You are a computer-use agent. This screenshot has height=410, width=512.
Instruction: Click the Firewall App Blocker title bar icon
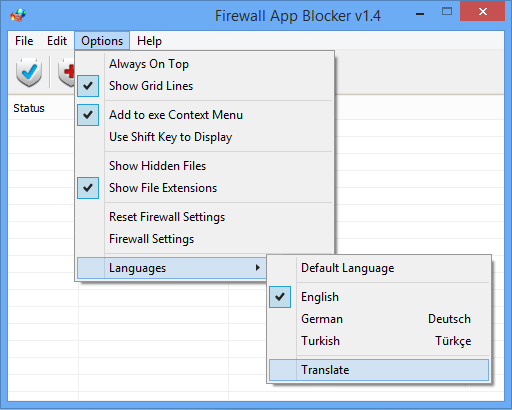click(x=18, y=15)
